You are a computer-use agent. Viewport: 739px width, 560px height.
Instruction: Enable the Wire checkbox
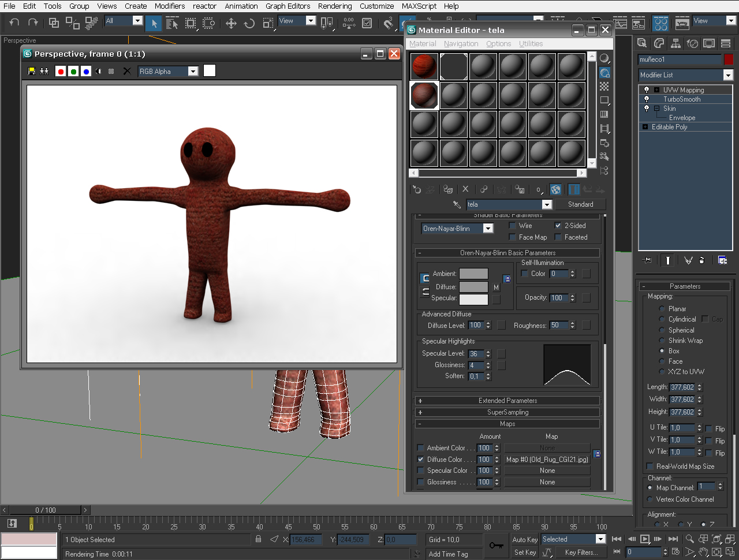(512, 226)
